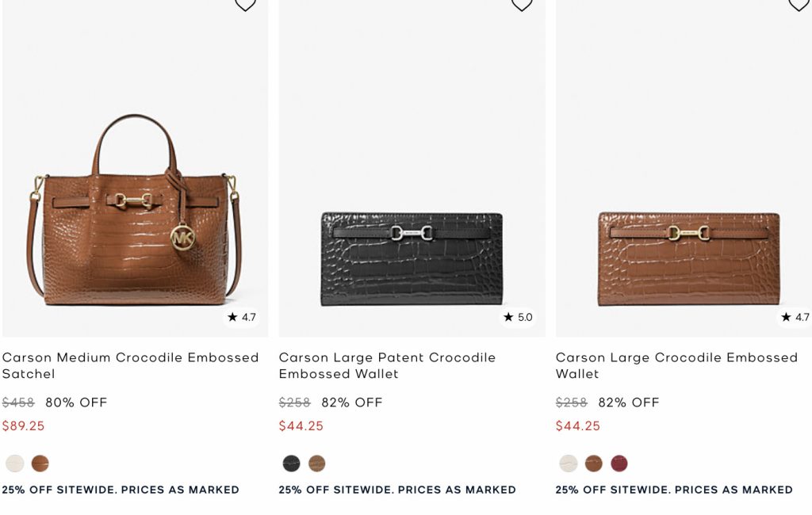Select cream color swatch for Carson Medium Satchel
812x515 pixels.
15,463
